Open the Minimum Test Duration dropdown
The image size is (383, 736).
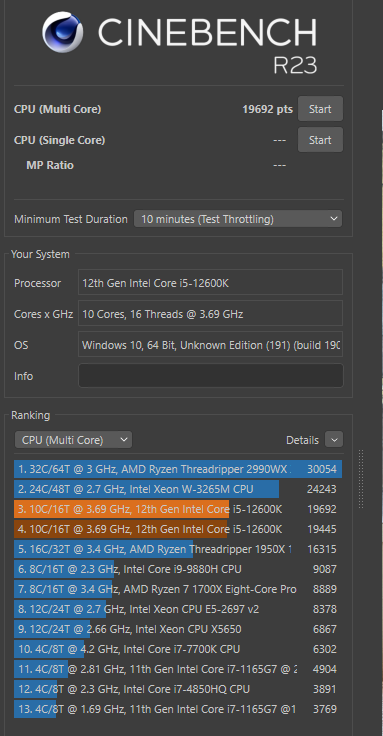238,219
